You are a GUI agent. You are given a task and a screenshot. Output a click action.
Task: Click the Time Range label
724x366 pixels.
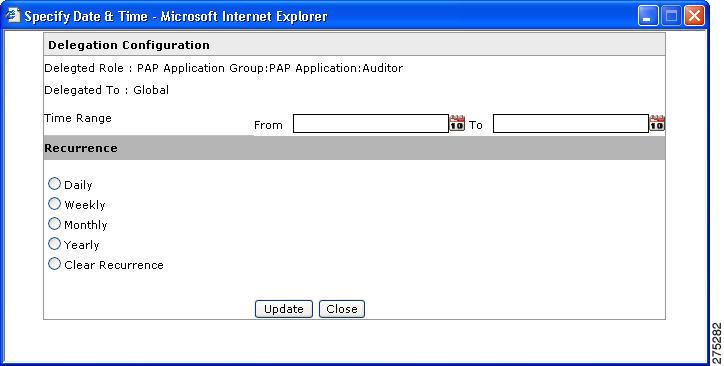pyautogui.click(x=78, y=118)
